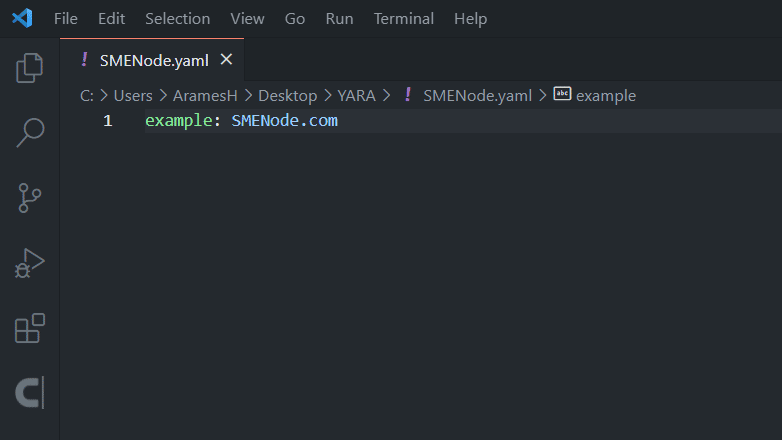Viewport: 782px width, 440px height.
Task: Open the Run and Debug view
Action: [30, 262]
